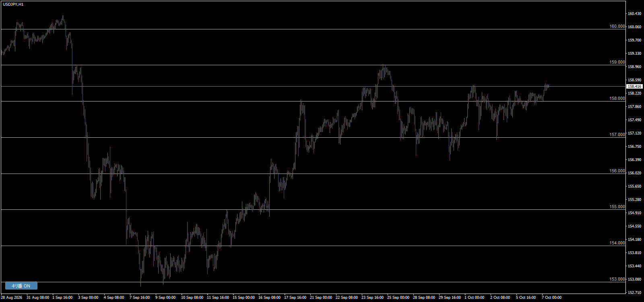Click the 28 Aug 2026 time label

coord(12,298)
